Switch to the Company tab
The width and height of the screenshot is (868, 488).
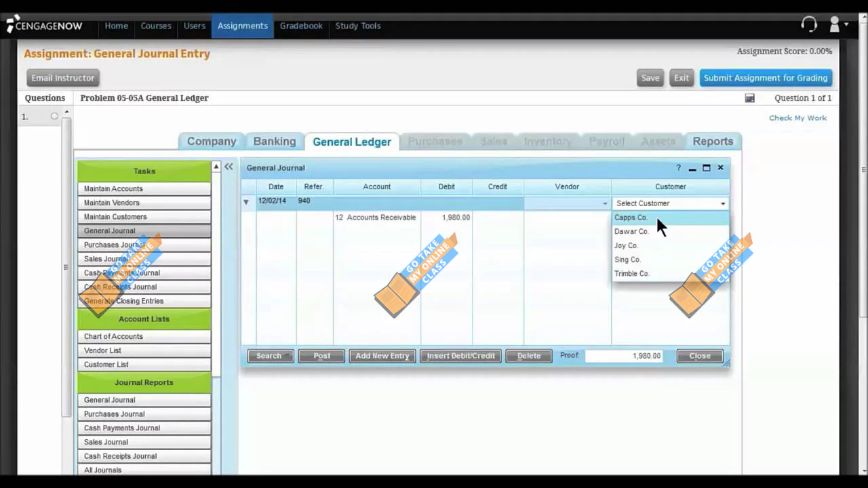tap(212, 142)
